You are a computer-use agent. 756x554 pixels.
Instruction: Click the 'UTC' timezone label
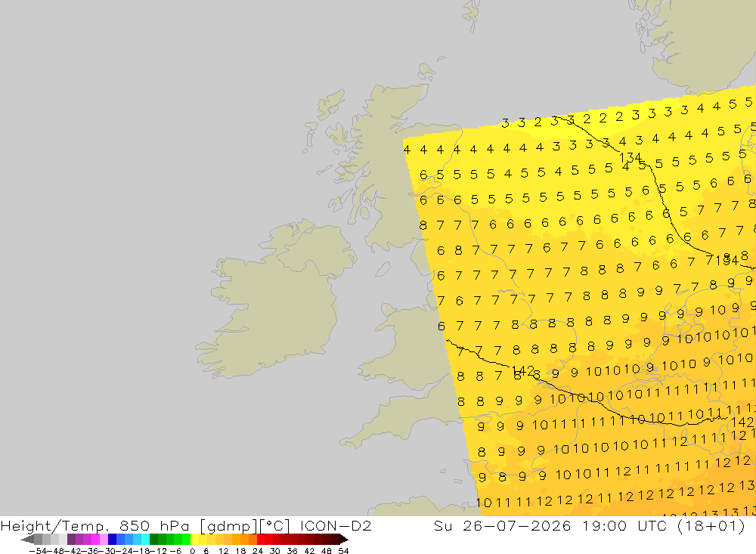[x=652, y=525]
